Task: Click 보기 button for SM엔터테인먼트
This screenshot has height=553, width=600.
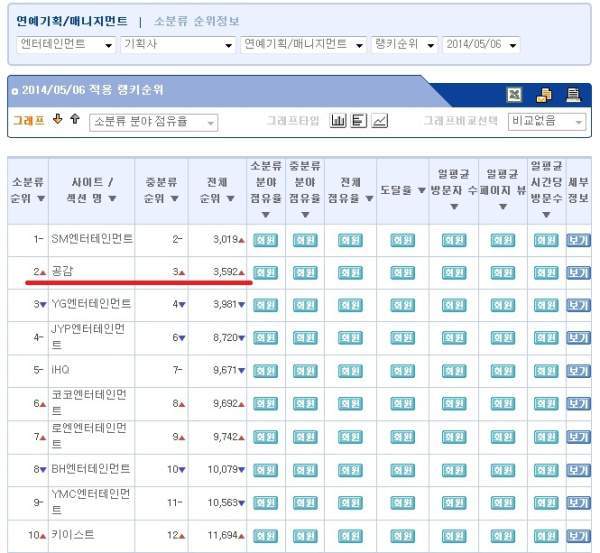Action: [578, 240]
